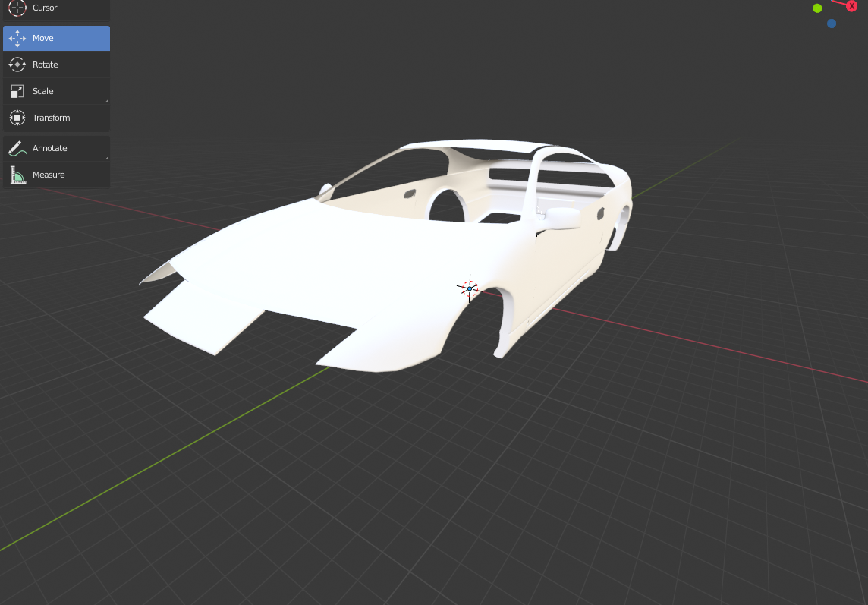Select the Transform tool
Viewport: 868px width, 605px height.
56,118
